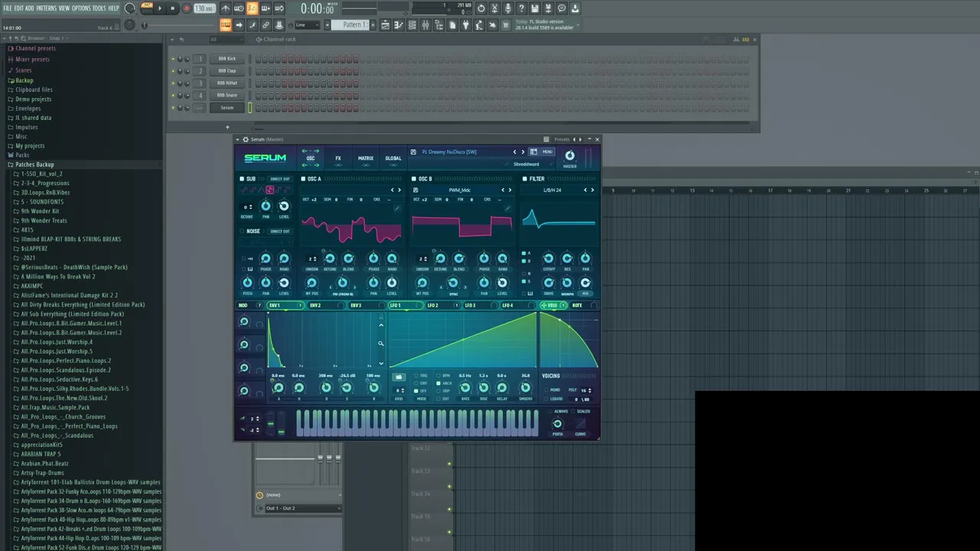Open the FILE menu
This screenshot has height=551, width=980.
click(7, 8)
